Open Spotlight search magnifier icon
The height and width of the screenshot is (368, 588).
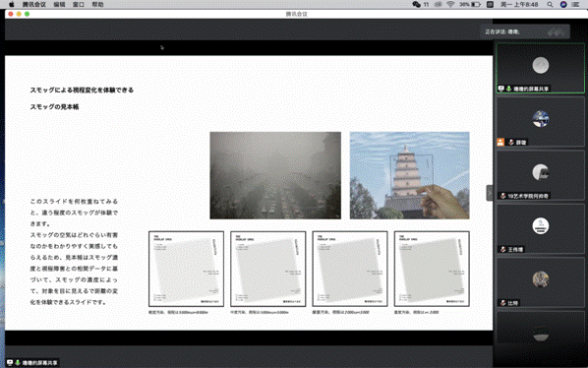tap(550, 5)
